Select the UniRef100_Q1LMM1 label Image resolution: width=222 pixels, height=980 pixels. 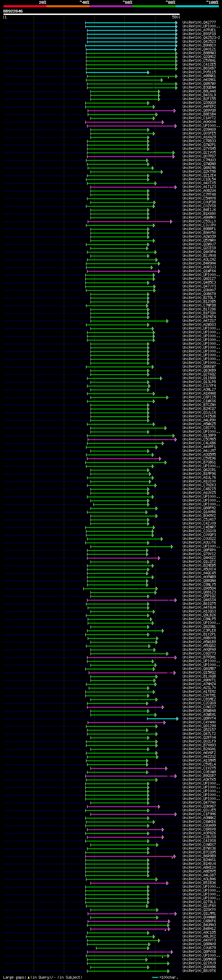click(199, 913)
